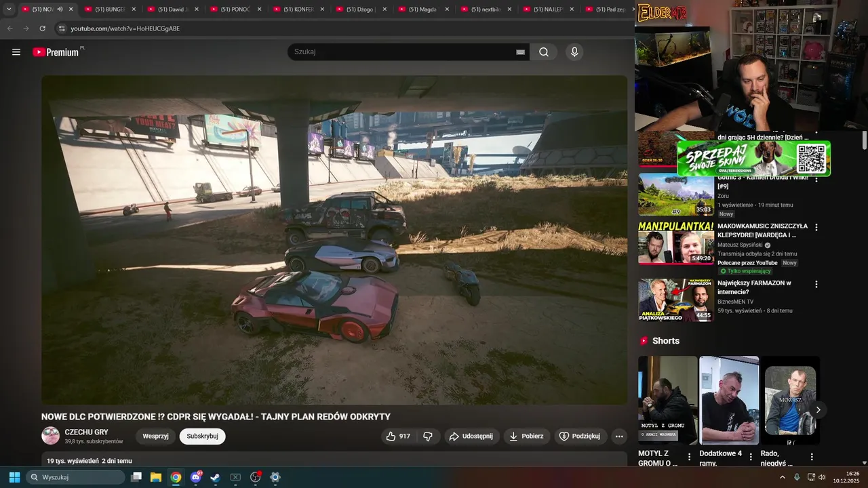868x488 pixels.
Task: Download the video with Pobierz
Action: tap(527, 436)
